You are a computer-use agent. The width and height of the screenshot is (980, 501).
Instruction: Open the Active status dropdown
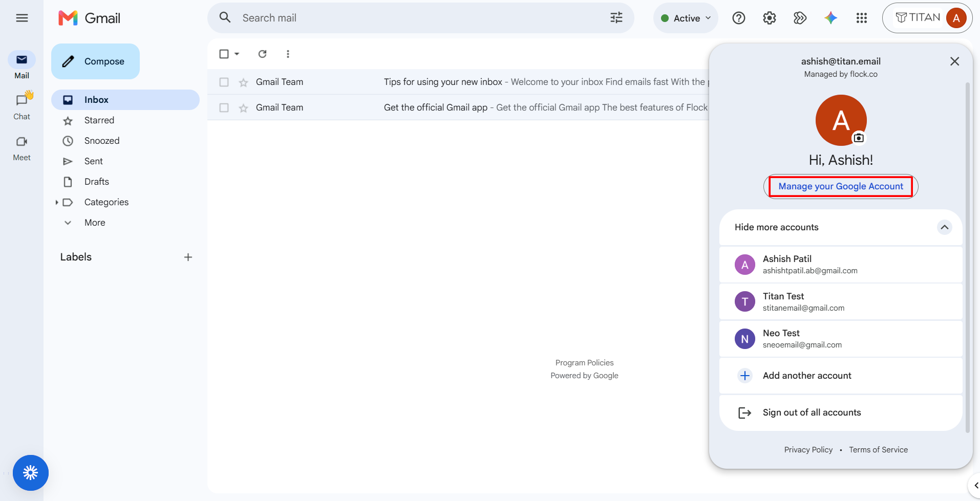[686, 18]
